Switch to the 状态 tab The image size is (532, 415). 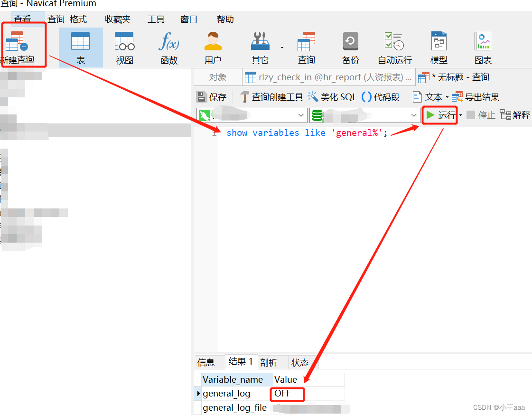pyautogui.click(x=300, y=362)
